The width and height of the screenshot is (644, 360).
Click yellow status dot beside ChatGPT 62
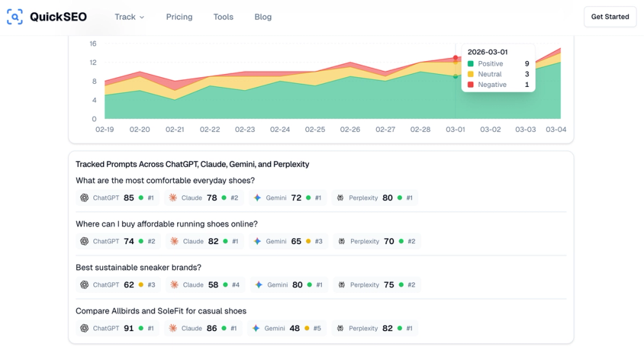pyautogui.click(x=141, y=285)
